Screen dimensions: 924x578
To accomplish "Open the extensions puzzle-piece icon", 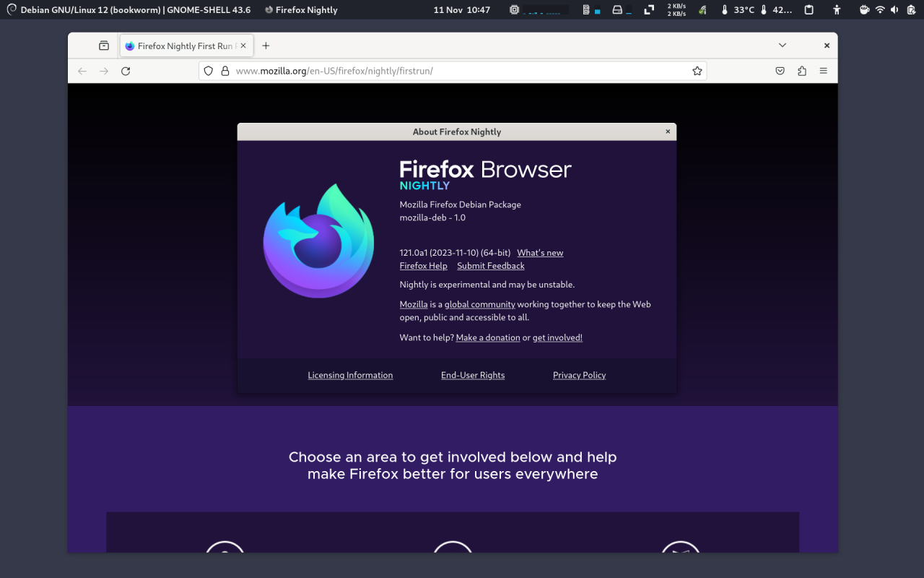I will tap(801, 71).
